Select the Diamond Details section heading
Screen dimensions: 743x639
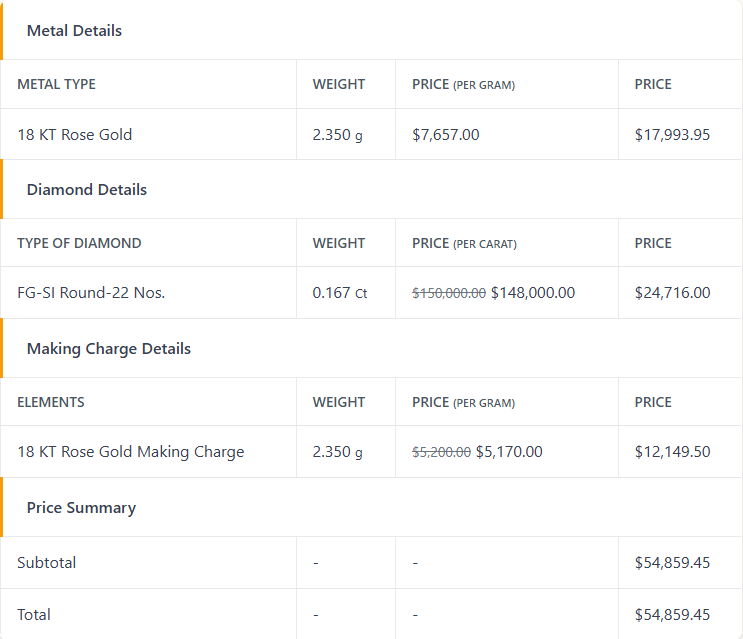(x=87, y=190)
